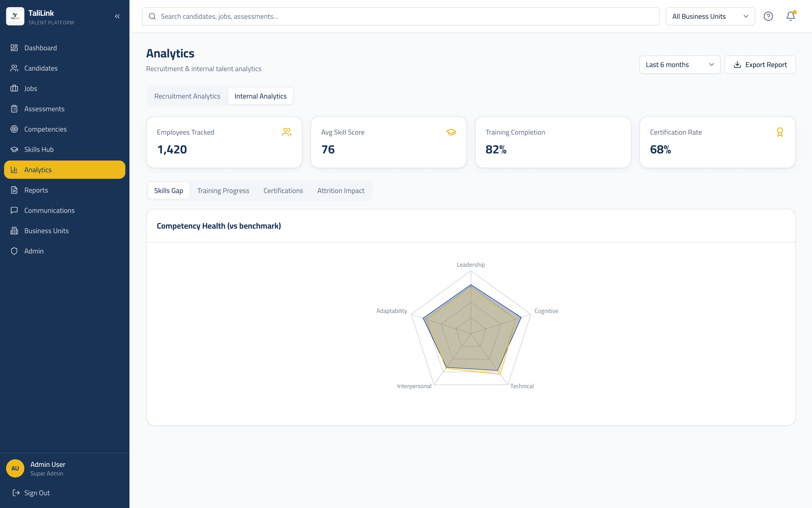Click the Technical label on radar chart
The width and height of the screenshot is (812, 508).
[522, 386]
